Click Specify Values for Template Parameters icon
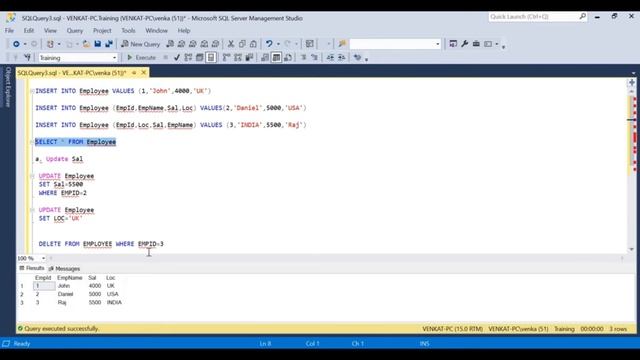The height and width of the screenshot is (360, 640). point(358,58)
